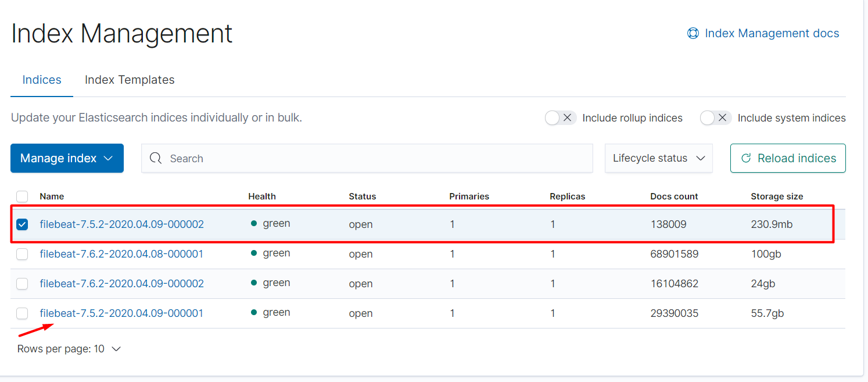The height and width of the screenshot is (382, 868).
Task: Open Rows per page selector
Action: click(x=69, y=349)
